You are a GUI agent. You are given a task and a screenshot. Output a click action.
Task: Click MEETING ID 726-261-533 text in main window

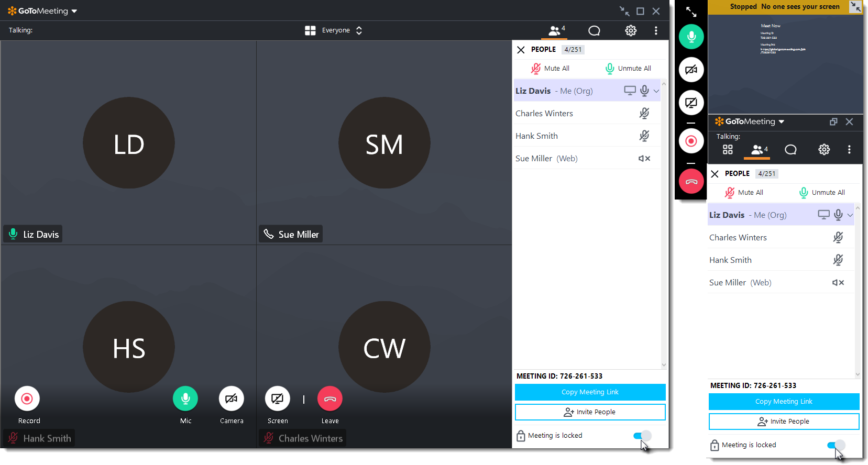(559, 376)
